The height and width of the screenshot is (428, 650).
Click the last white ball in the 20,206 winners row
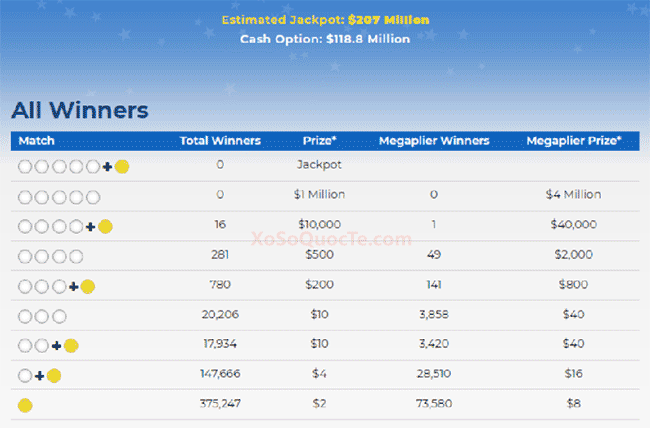pyautogui.click(x=59, y=317)
